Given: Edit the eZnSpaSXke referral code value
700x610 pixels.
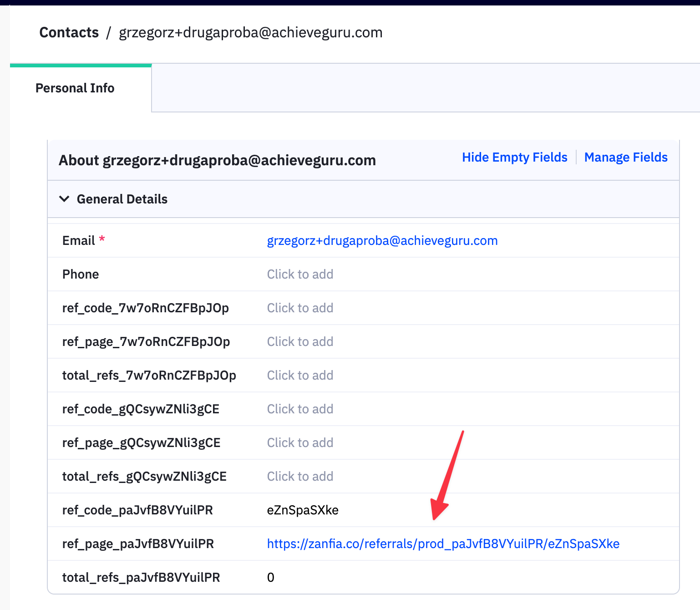Looking at the screenshot, I should click(x=303, y=510).
